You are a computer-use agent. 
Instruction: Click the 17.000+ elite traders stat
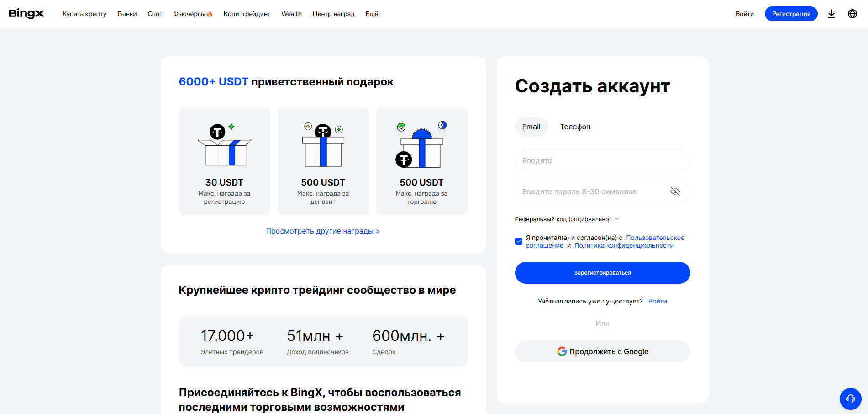pos(232,341)
